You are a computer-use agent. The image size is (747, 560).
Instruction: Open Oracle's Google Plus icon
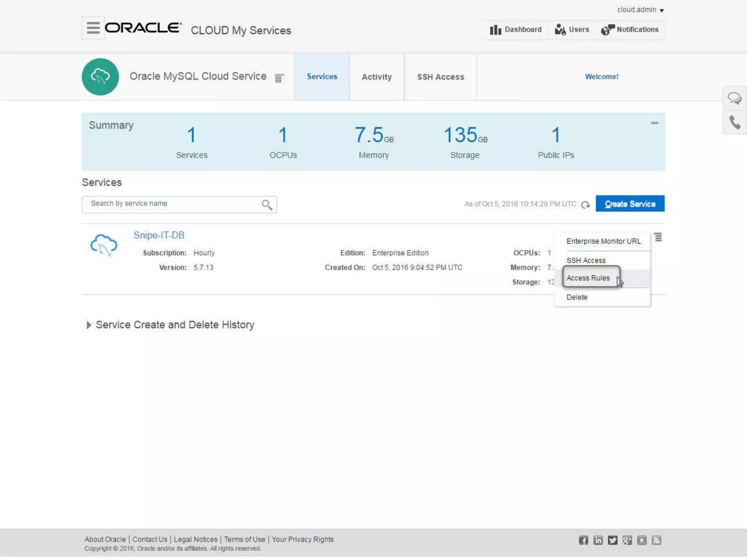tap(627, 540)
